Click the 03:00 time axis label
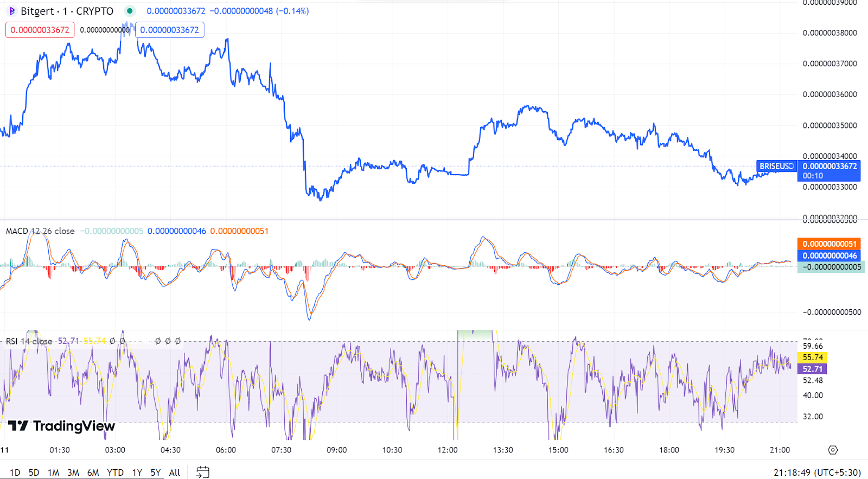 pyautogui.click(x=115, y=450)
